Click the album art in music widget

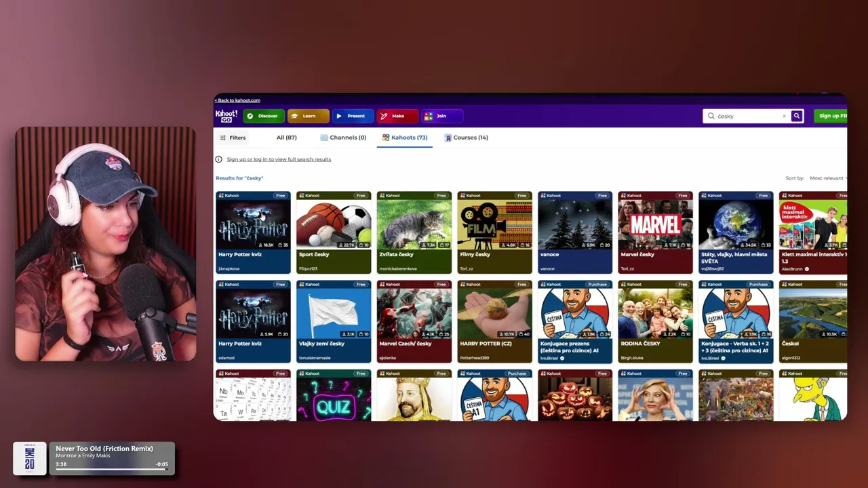pos(30,459)
